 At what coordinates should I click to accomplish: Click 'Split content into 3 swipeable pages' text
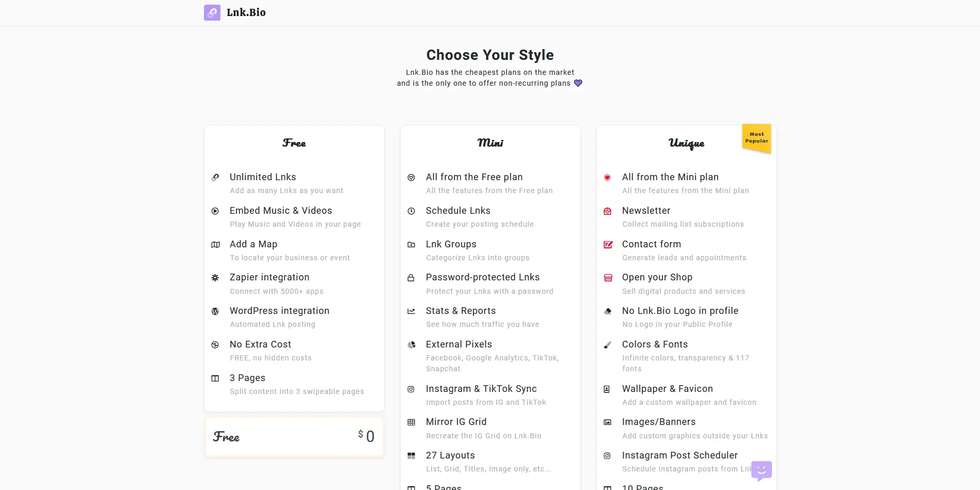click(297, 391)
